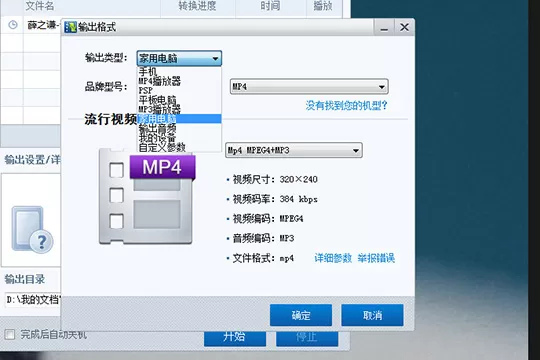Click the 转换进度 column header

[197, 6]
